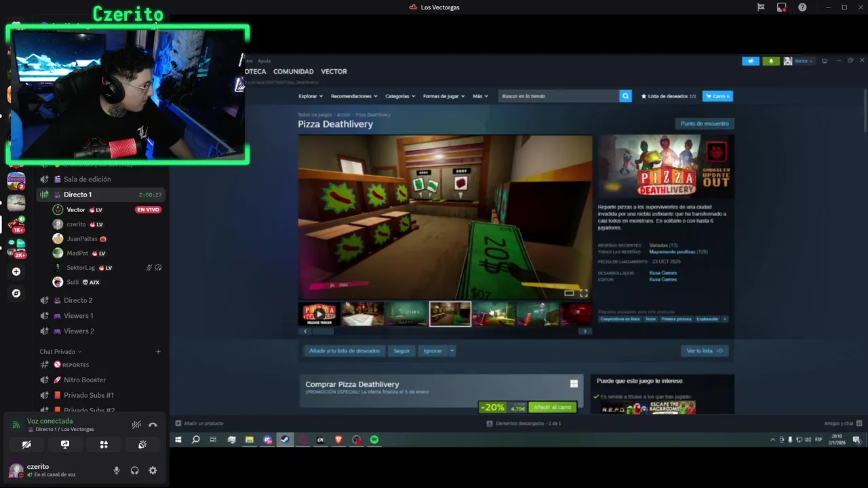Open Steam Carro cart button

pyautogui.click(x=717, y=96)
